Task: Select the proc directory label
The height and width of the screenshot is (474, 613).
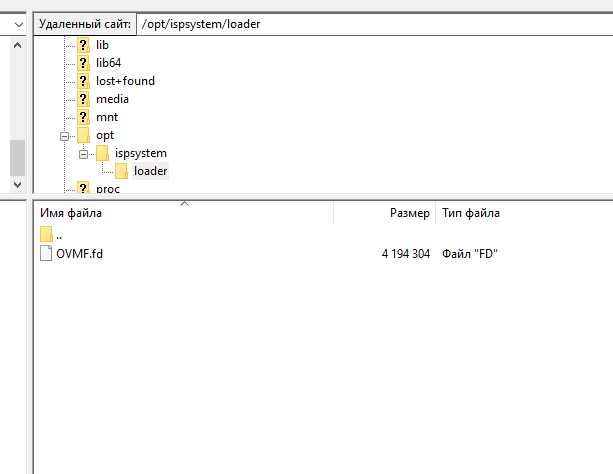Action: coord(108,189)
